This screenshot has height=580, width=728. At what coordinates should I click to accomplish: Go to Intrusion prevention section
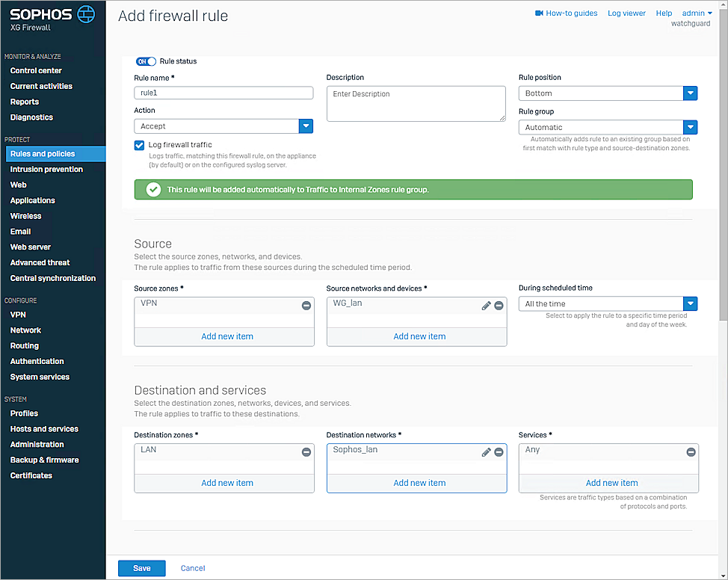(x=47, y=169)
